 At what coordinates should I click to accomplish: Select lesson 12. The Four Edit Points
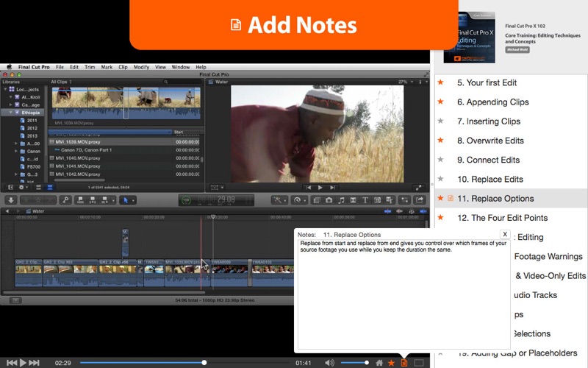502,218
